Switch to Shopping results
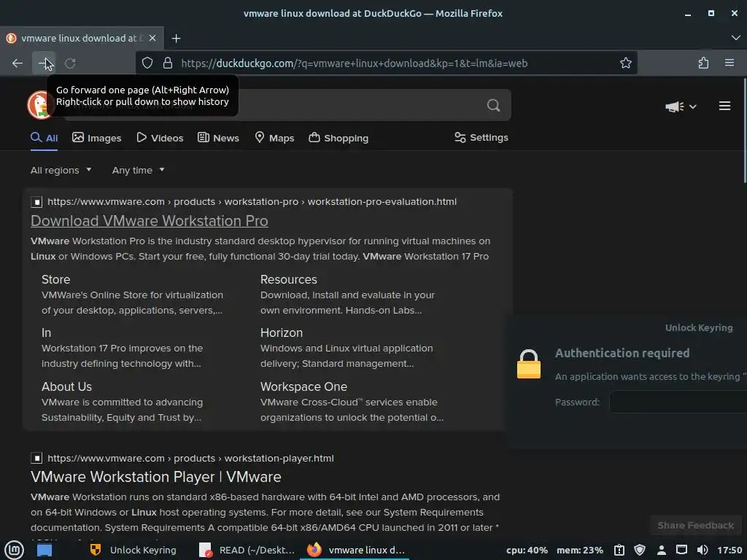The width and height of the screenshot is (747, 560). point(338,138)
